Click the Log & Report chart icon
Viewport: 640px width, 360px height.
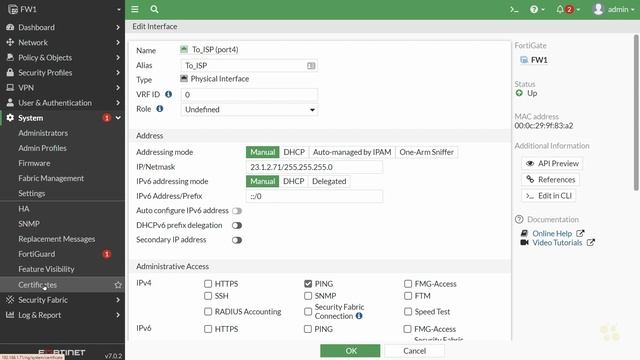pos(10,315)
